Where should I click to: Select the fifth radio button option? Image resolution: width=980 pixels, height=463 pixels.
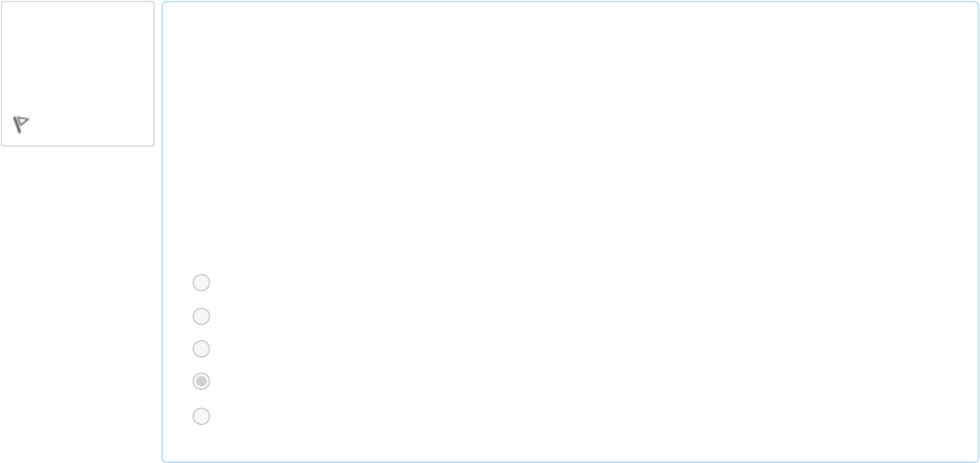202,417
